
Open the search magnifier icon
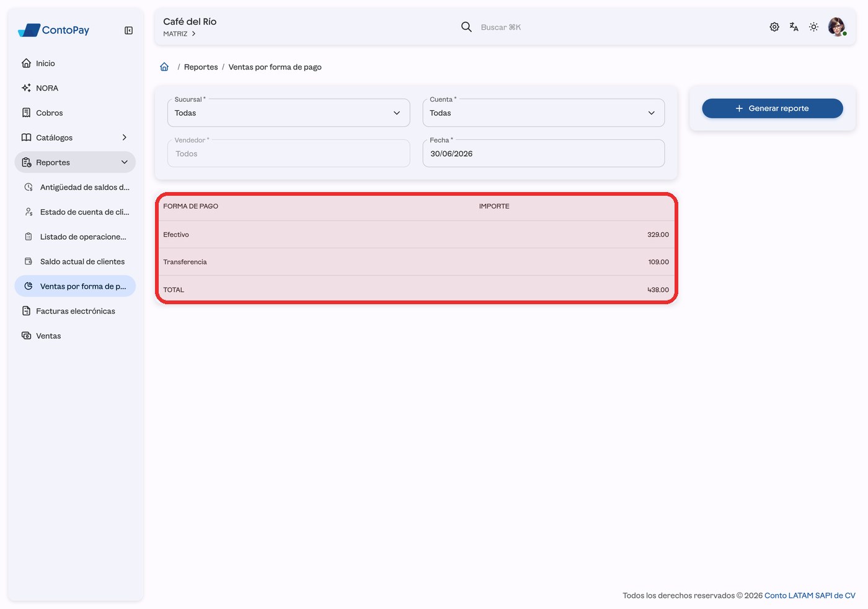click(466, 27)
